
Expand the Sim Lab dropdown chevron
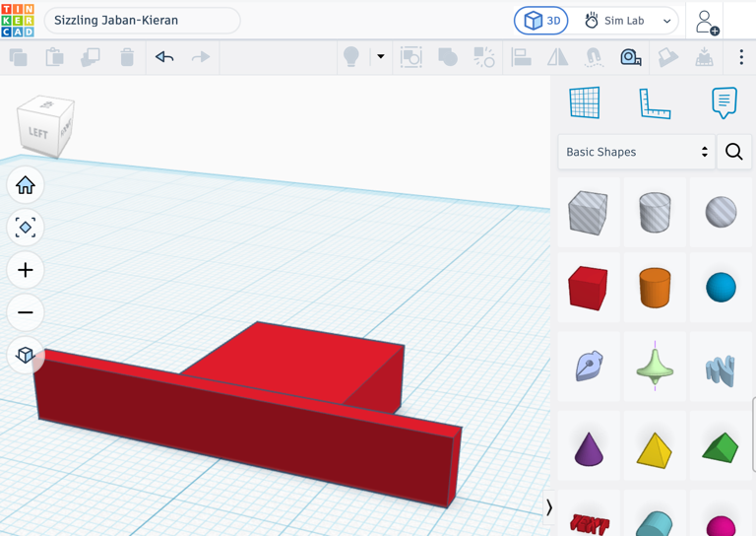point(666,22)
